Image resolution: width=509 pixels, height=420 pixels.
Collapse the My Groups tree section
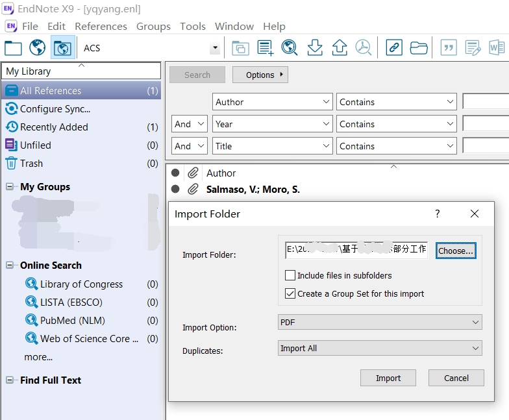pos(10,187)
